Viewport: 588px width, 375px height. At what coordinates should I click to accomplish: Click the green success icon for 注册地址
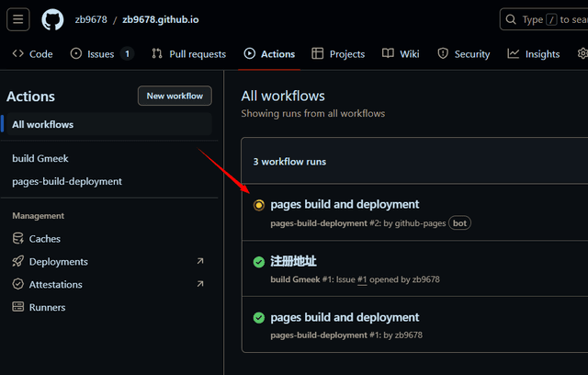coord(259,262)
